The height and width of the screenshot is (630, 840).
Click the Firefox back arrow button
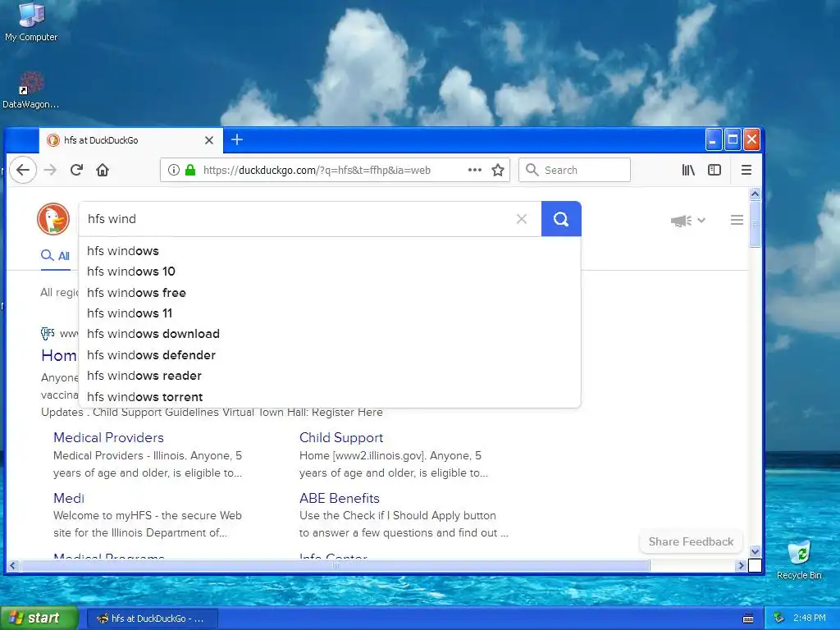(23, 171)
